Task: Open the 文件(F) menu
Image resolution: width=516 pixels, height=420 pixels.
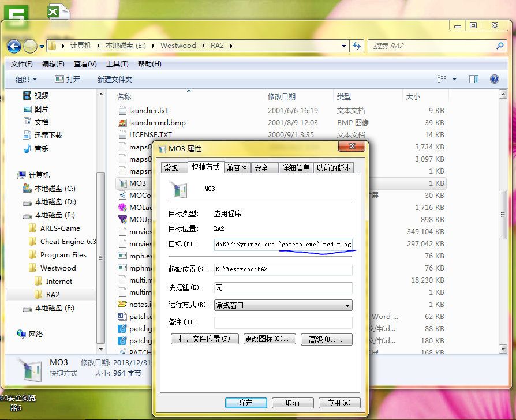Action: (x=21, y=64)
